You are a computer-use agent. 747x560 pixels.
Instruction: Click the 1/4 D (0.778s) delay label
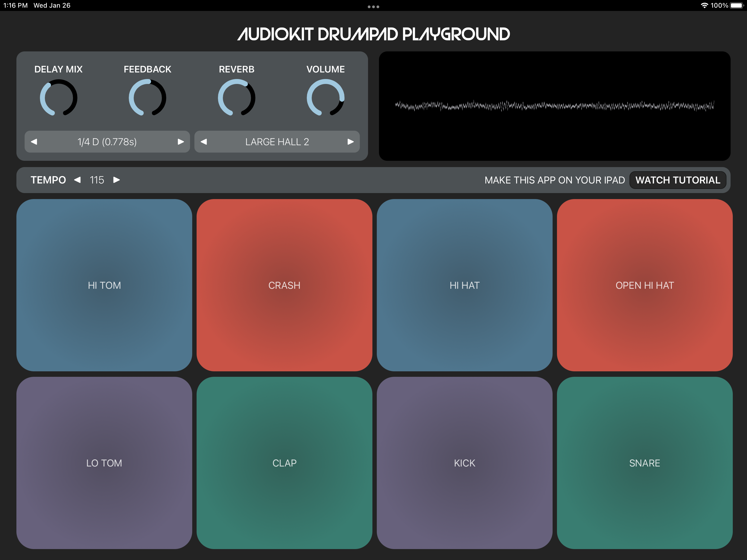point(107,142)
